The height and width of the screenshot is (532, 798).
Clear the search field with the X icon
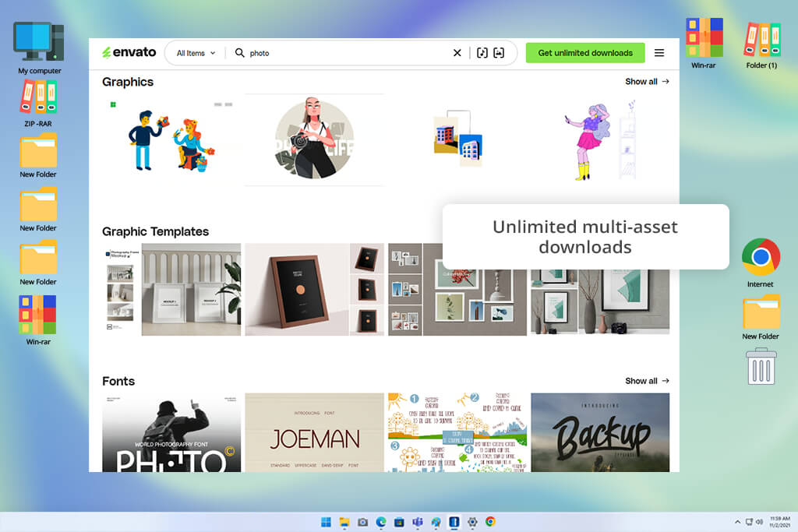(457, 53)
